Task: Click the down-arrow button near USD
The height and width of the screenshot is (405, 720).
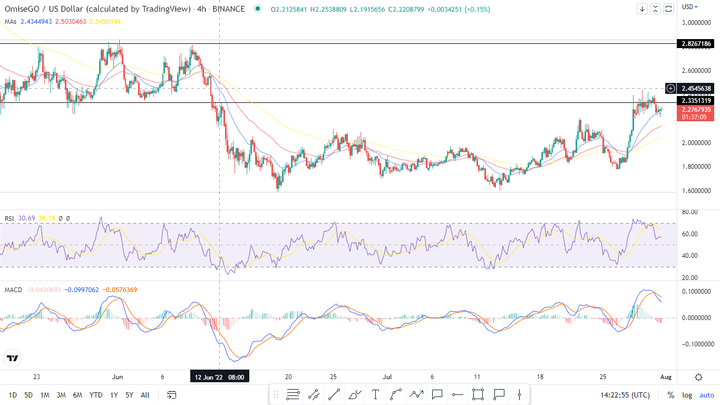Action: [x=642, y=9]
